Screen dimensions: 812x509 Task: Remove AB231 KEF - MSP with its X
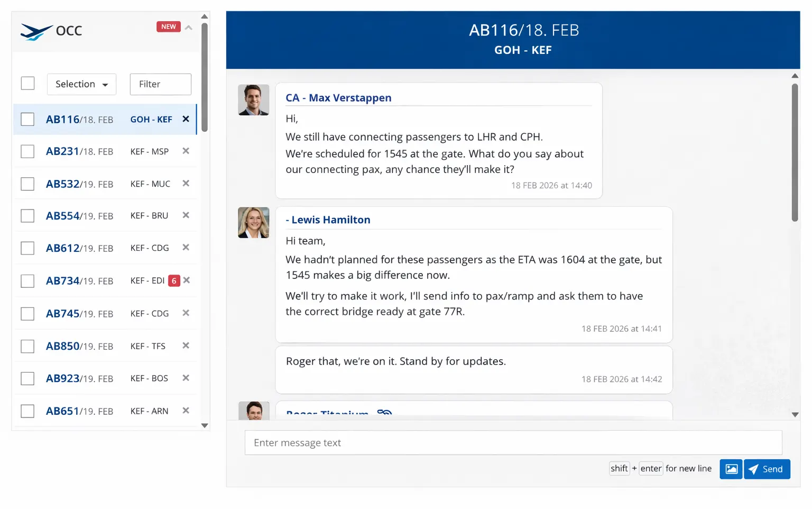point(186,151)
